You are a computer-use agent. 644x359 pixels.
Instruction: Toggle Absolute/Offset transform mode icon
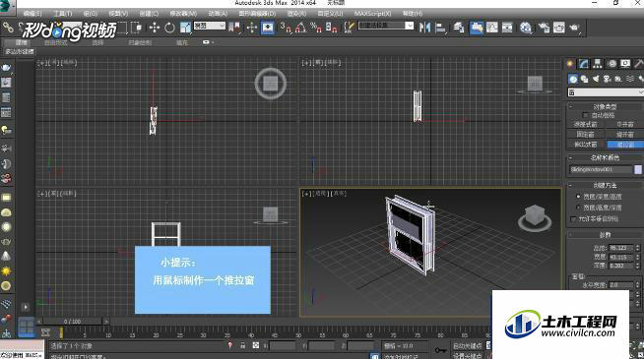[x=256, y=346]
